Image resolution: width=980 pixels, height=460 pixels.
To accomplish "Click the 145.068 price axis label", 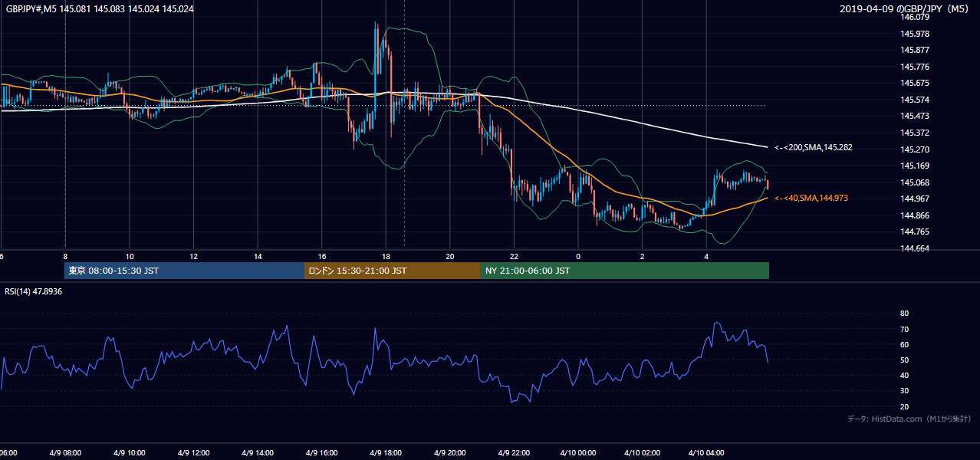I will pyautogui.click(x=916, y=182).
